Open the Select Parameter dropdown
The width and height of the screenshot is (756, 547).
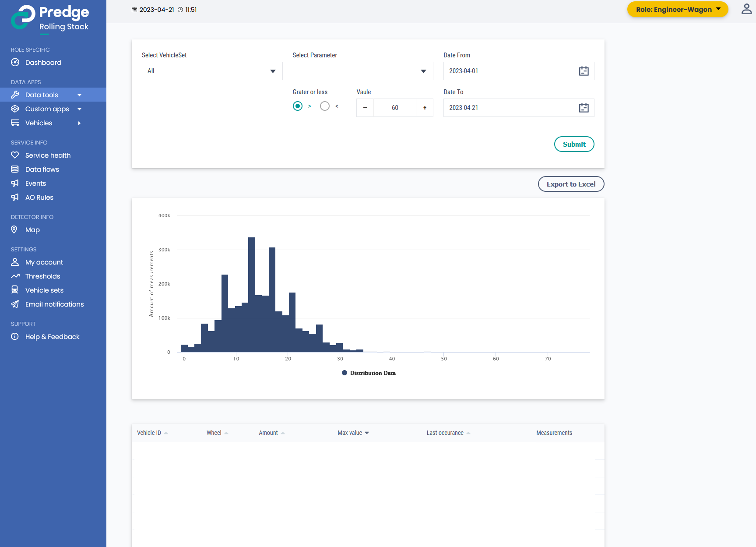click(x=362, y=71)
